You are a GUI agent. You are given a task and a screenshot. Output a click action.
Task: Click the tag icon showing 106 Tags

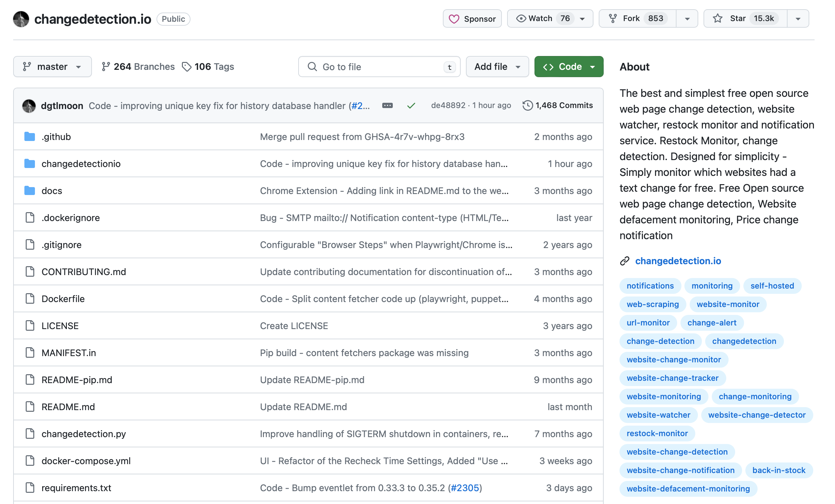pos(187,66)
